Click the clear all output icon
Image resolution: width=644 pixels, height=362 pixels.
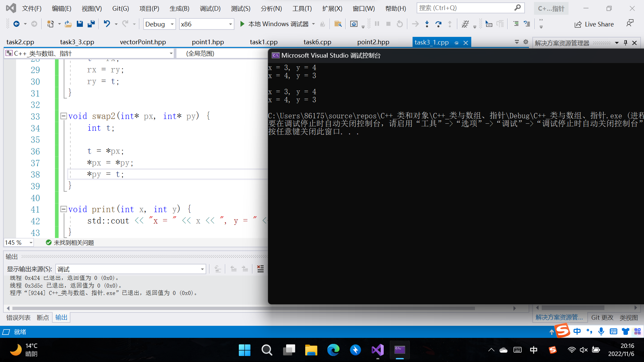260,269
